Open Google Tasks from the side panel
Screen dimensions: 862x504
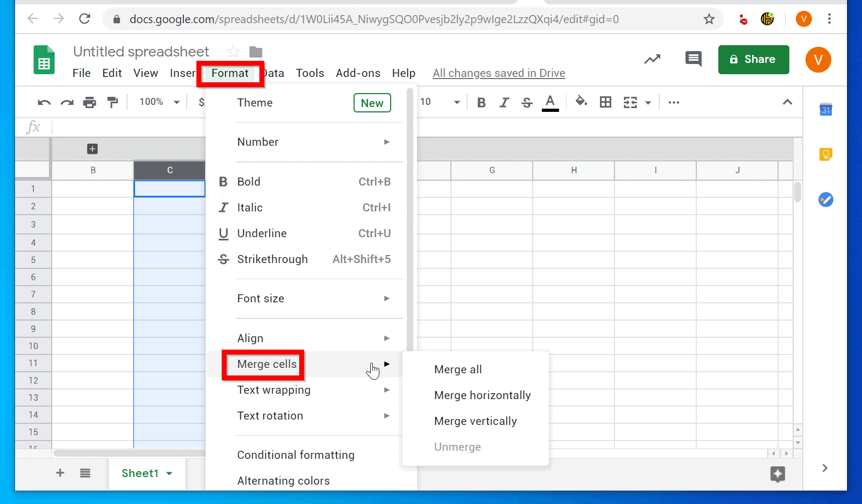pos(825,200)
